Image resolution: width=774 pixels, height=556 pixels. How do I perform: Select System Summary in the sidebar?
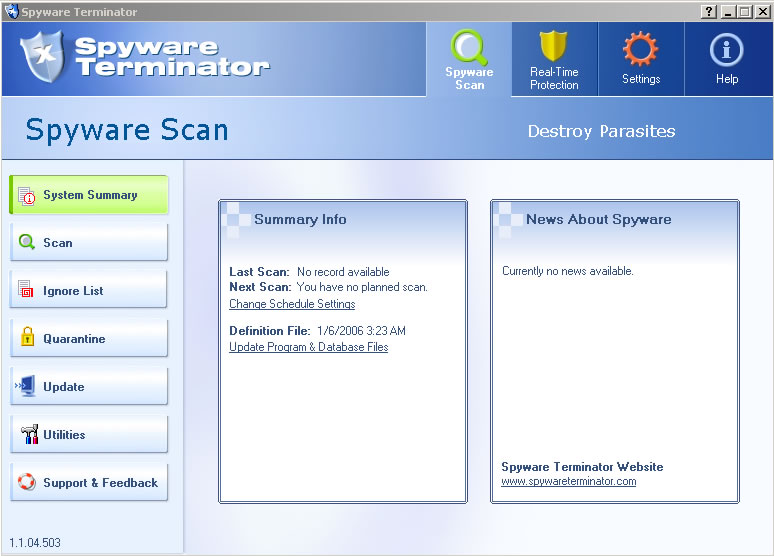click(89, 195)
